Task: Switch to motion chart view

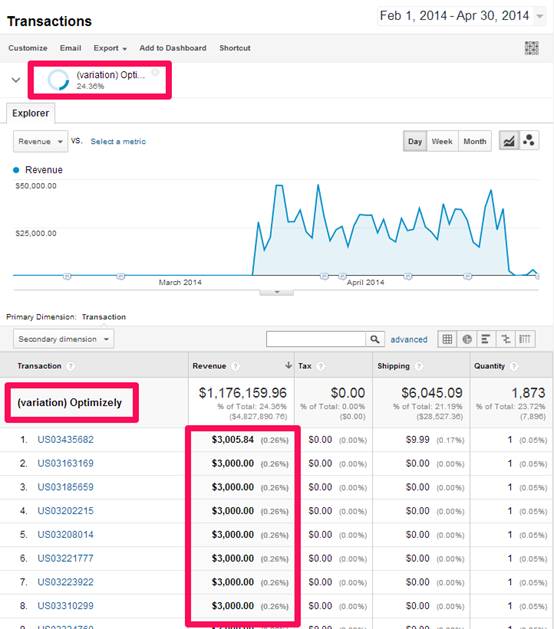Action: pyautogui.click(x=529, y=141)
